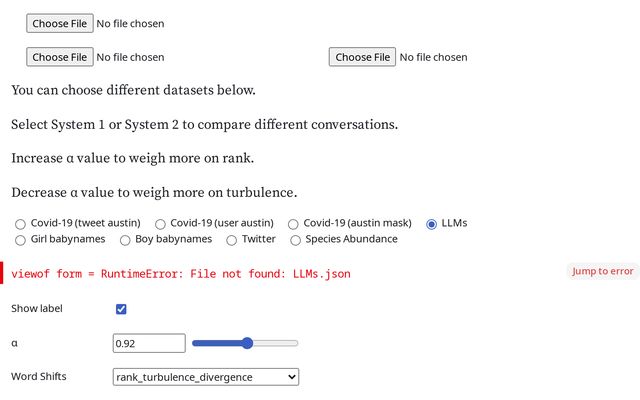Click the right end of the α slider track
Screen dimensions: 640x400
(x=296, y=343)
